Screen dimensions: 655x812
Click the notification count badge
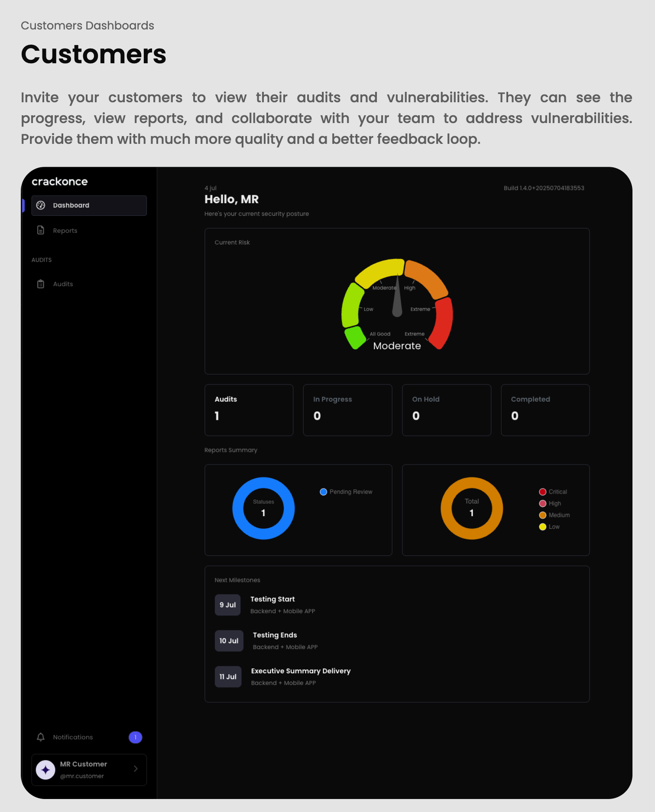pos(135,737)
